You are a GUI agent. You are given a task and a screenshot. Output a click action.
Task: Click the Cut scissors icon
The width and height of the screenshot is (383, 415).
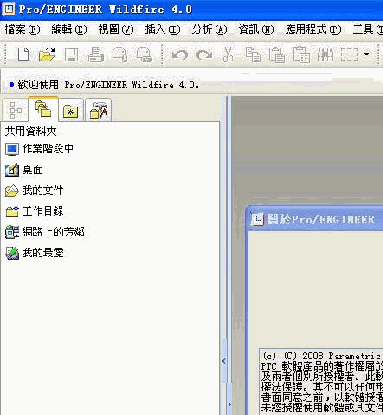228,55
